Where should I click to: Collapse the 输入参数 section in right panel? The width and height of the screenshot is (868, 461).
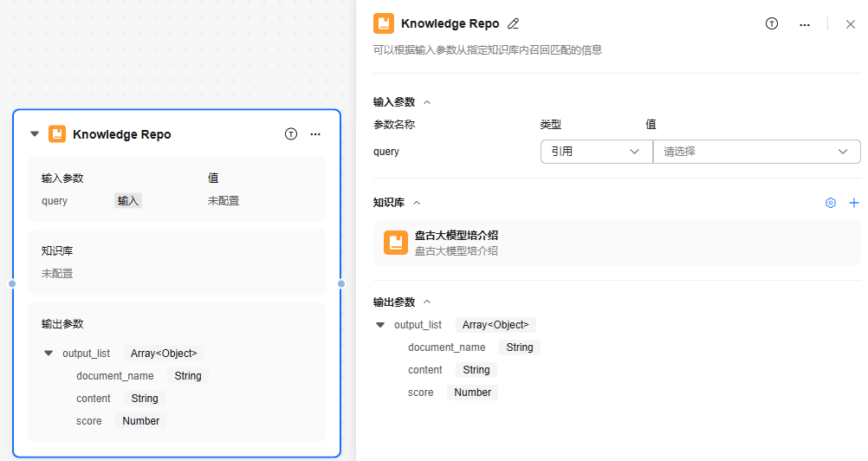tap(427, 102)
